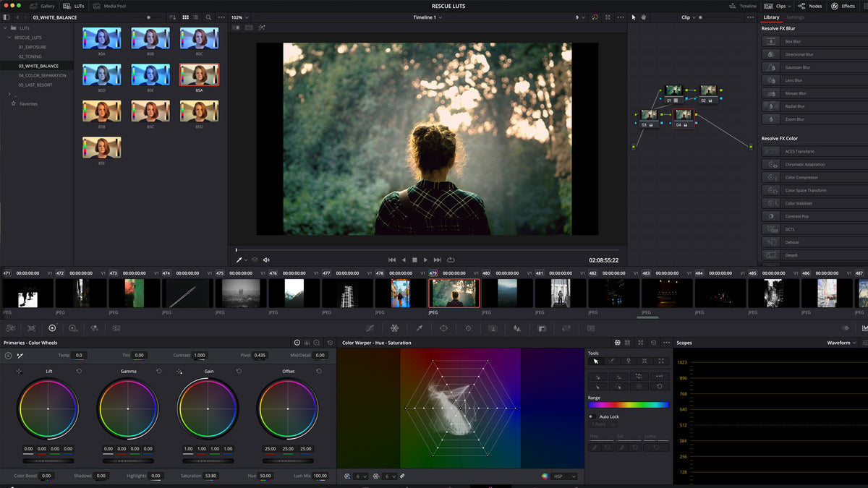Screen dimensions: 868x488
Task: Select the 85A LUT thumbnail
Action: pos(199,74)
